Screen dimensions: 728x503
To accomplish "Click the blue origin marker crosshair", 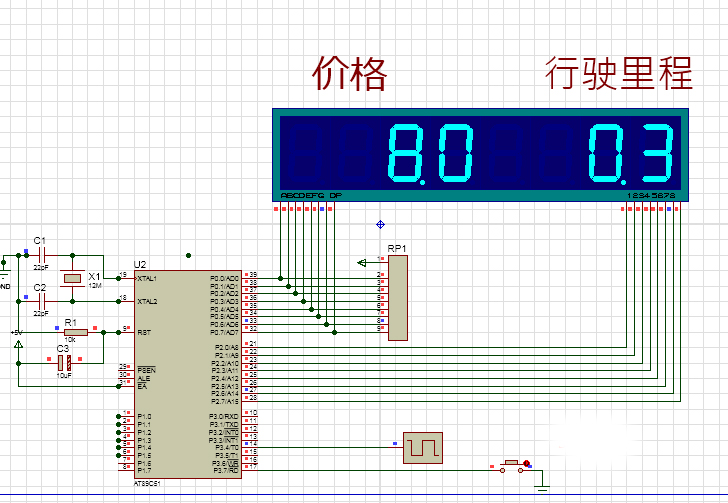I will [380, 225].
